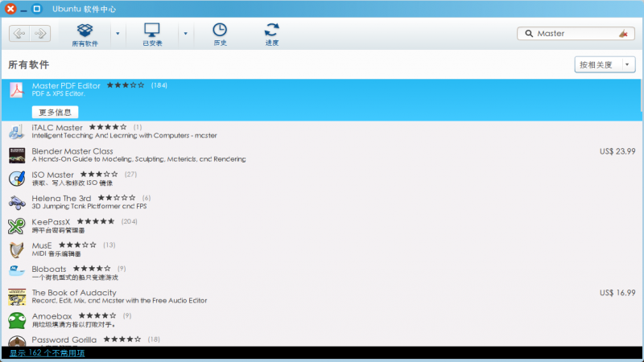Click the MusE harp icon
The image size is (644, 362).
[17, 249]
